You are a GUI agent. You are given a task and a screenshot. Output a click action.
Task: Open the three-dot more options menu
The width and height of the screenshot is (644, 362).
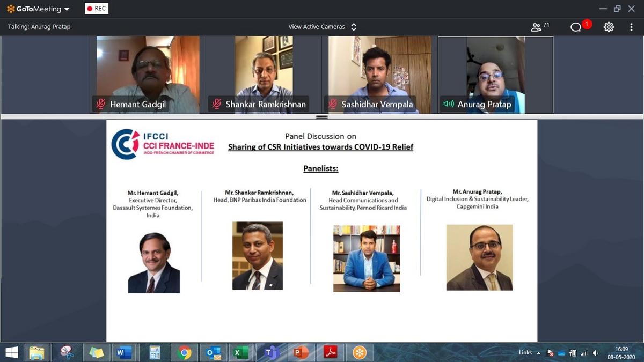click(x=631, y=27)
